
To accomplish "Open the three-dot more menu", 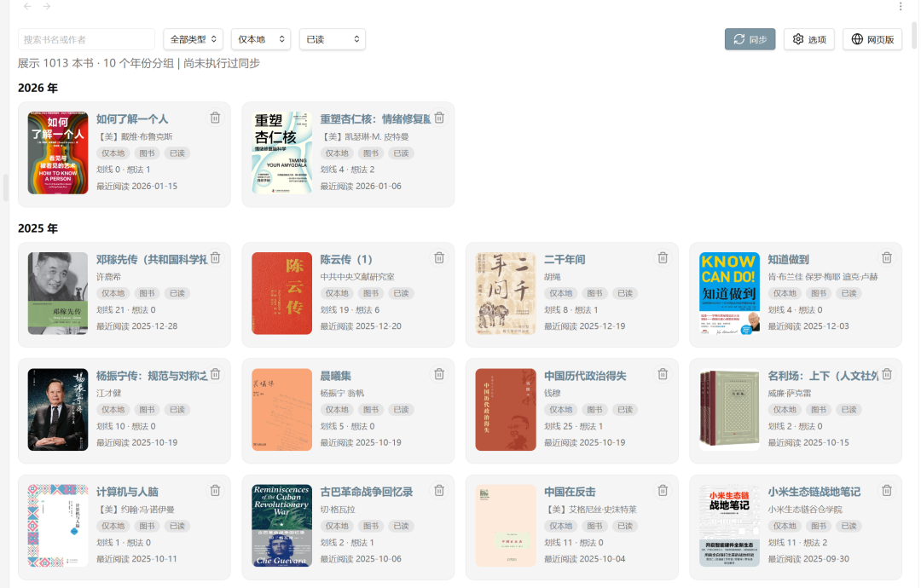I will coord(901,7).
